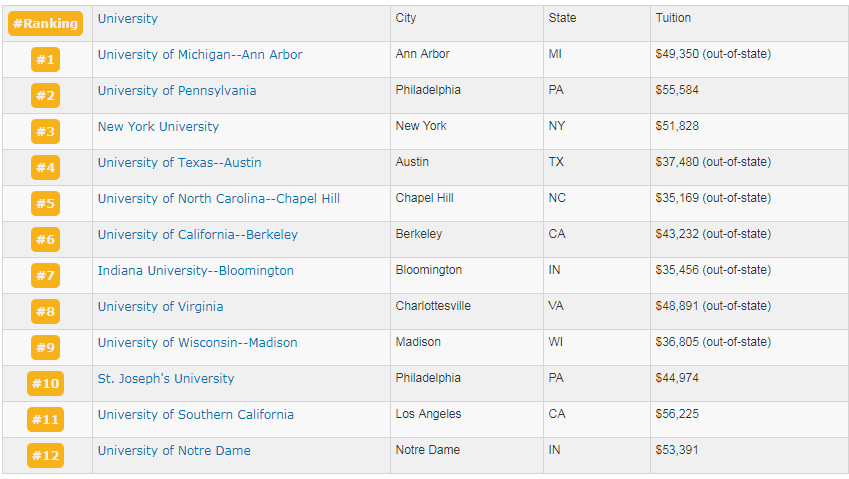Click the #4 ranking badge
Image resolution: width=849 pixels, height=479 pixels.
tap(45, 168)
